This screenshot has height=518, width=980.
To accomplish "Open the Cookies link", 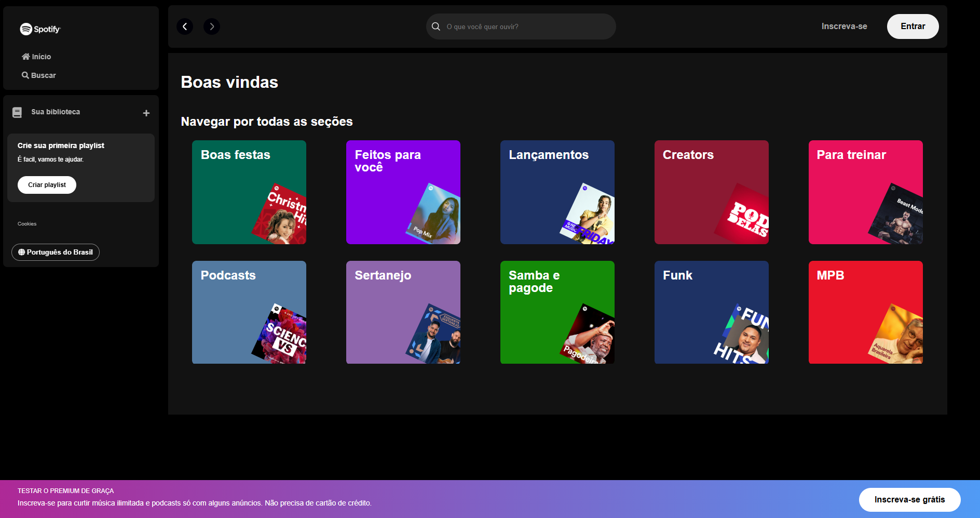I will [x=27, y=224].
